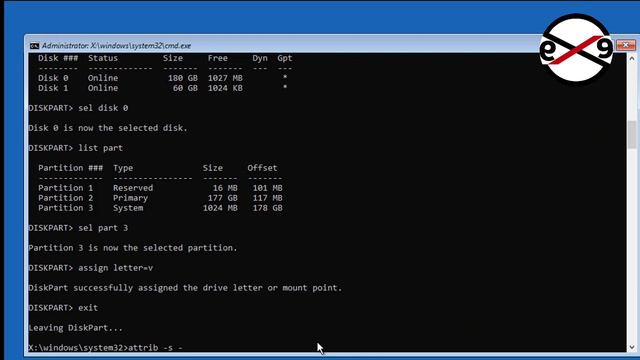
Task: Click the 'list part' command line
Action: point(76,148)
